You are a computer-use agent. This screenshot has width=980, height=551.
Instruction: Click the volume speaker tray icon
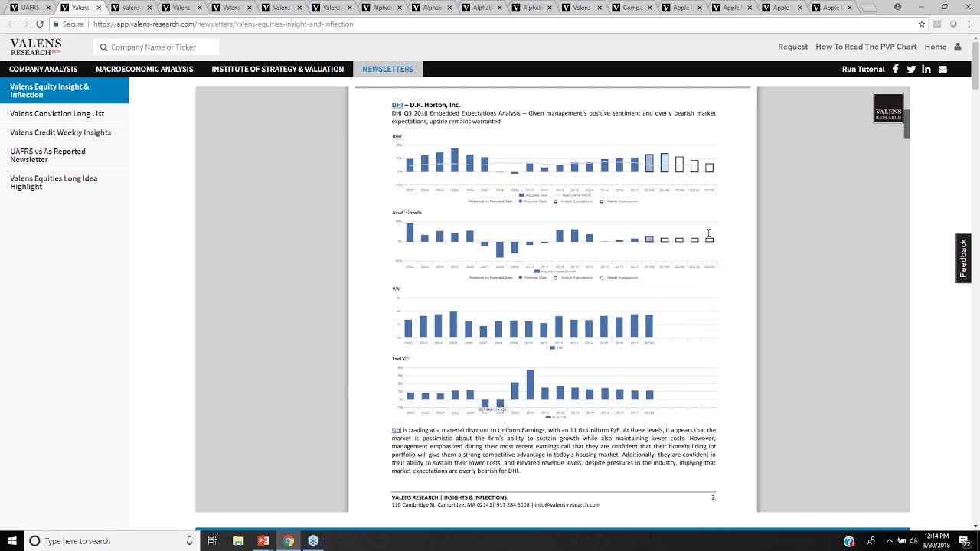[x=913, y=541]
